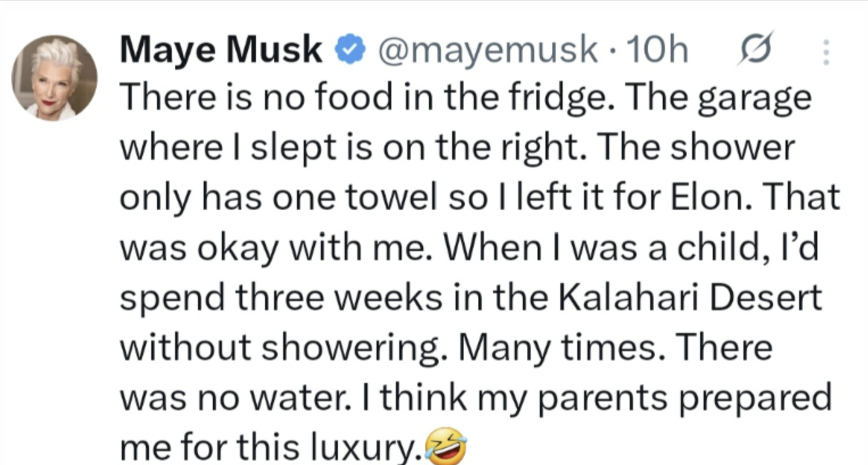
Task: Click the words "Kalahari Desert"
Action: [690, 297]
